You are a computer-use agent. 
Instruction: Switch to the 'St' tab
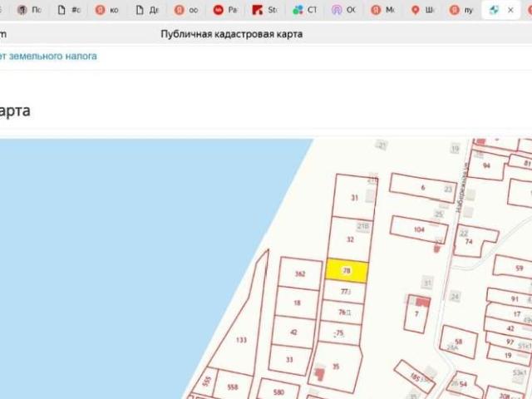(264, 10)
